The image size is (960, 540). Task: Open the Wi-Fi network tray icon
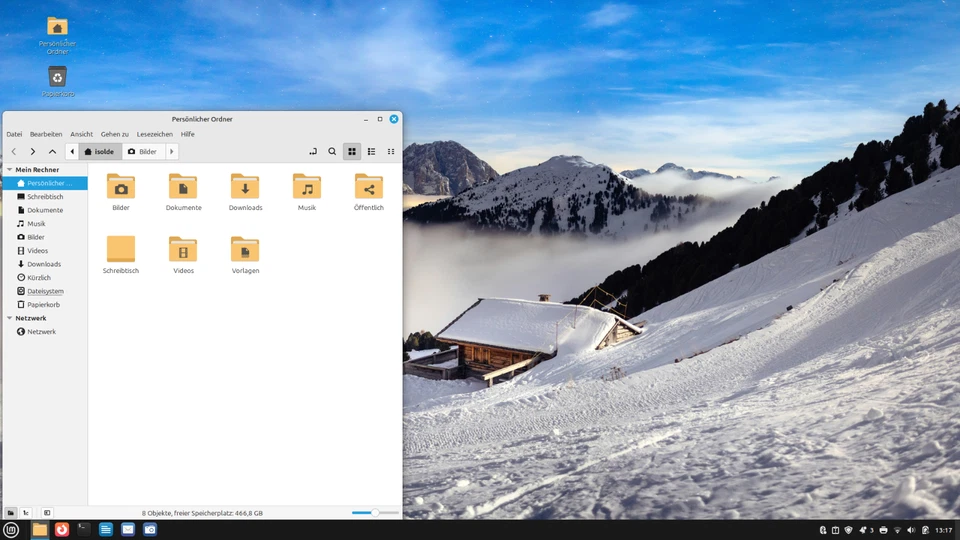[x=898, y=530]
